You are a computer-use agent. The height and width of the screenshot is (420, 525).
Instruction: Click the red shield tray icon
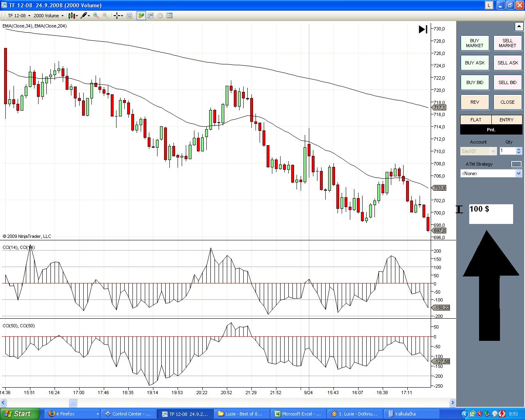point(479,414)
